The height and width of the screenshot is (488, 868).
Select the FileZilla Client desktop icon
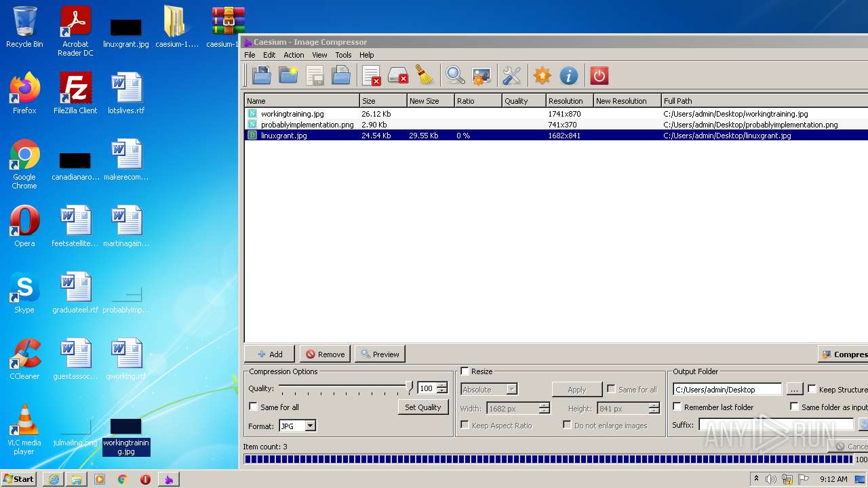pos(75,94)
